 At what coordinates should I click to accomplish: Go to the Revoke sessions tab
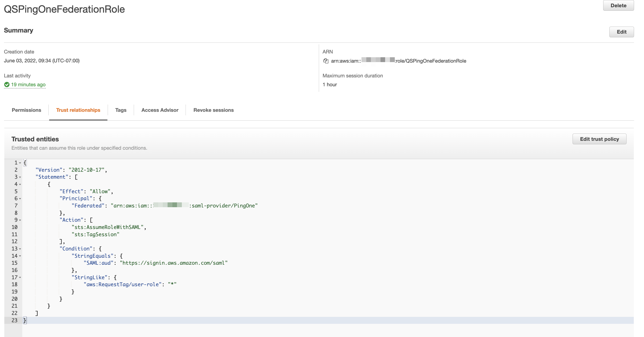[x=214, y=110]
